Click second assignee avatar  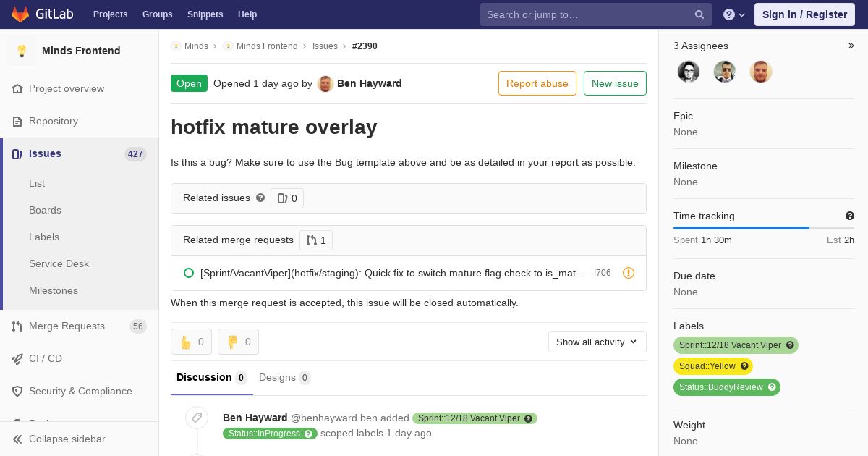[725, 72]
